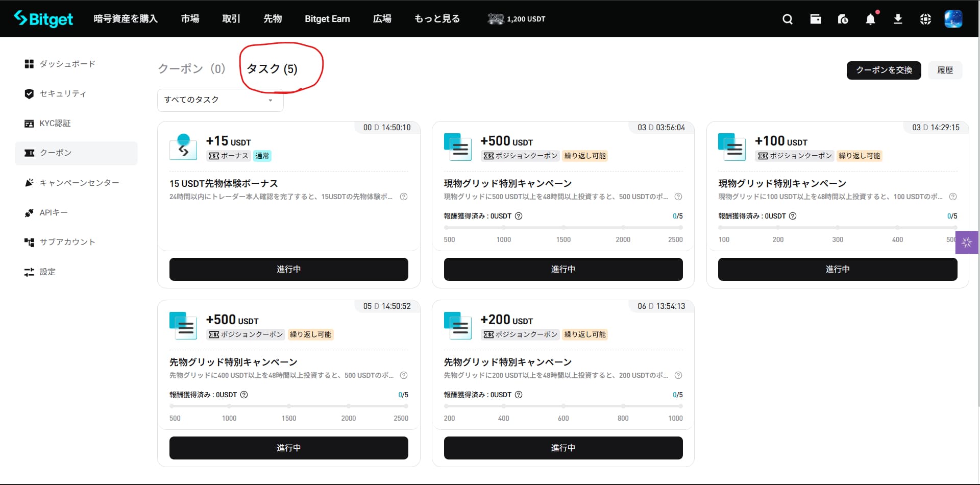Expand the 暗号資産を購入 navigation menu
980x485 pixels.
pos(126,19)
